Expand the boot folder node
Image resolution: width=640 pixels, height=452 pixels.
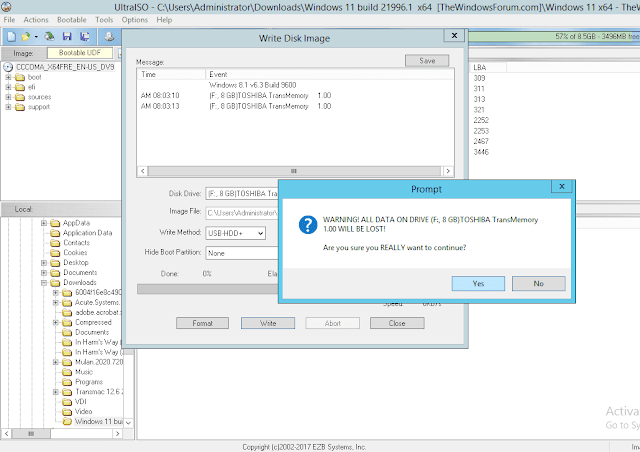tap(8, 77)
